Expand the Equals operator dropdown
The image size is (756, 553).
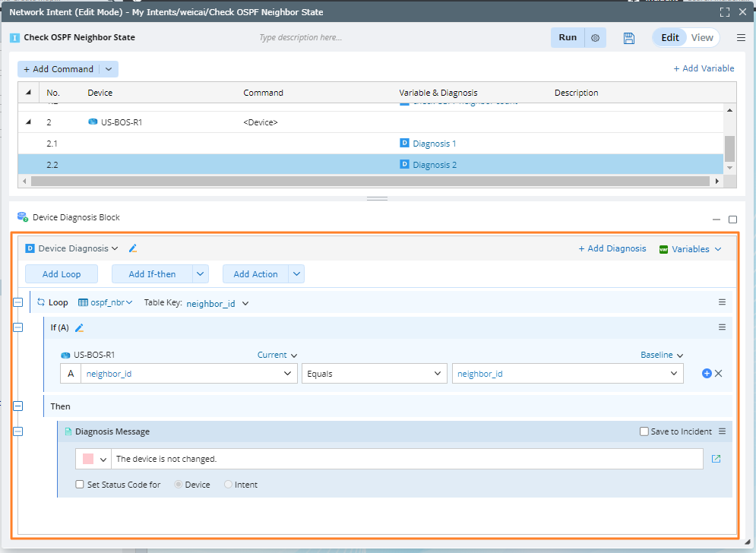(375, 374)
